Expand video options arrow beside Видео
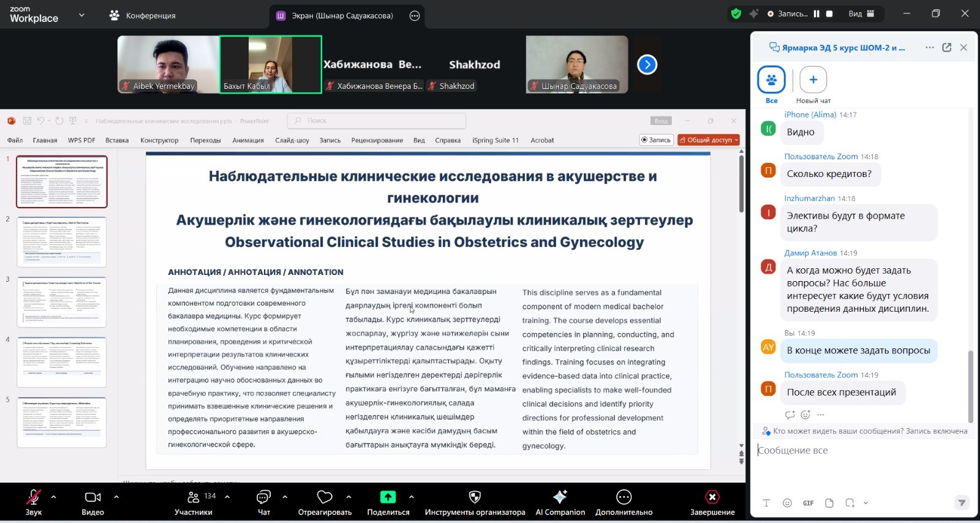Viewport: 980px width, 523px height. [x=116, y=497]
